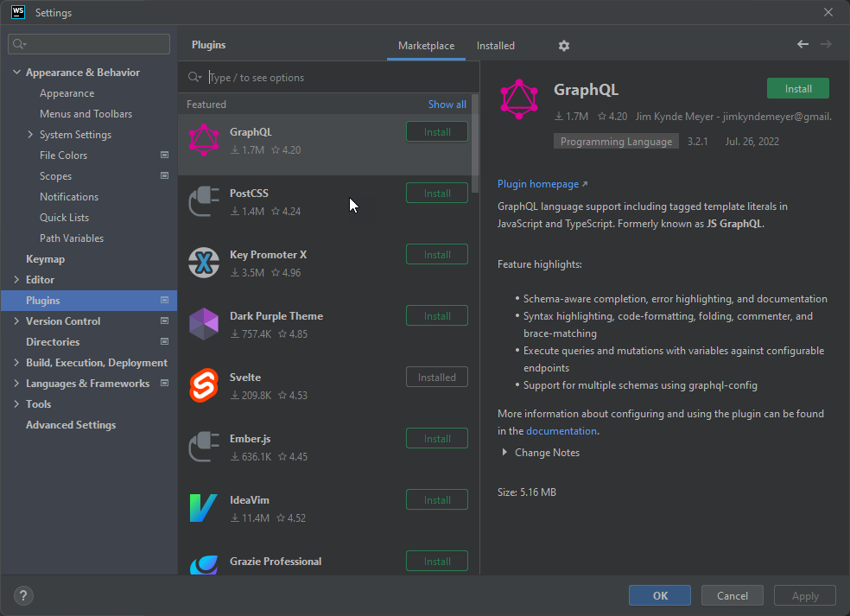The width and height of the screenshot is (850, 616).
Task: Click the Svelte logo icon
Action: pyautogui.click(x=204, y=385)
